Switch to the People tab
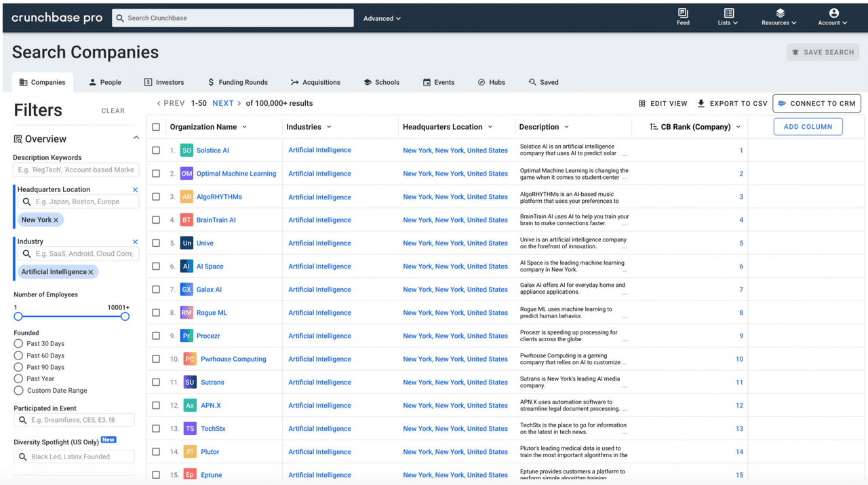Screen dimensions: 868x485 [x=105, y=82]
